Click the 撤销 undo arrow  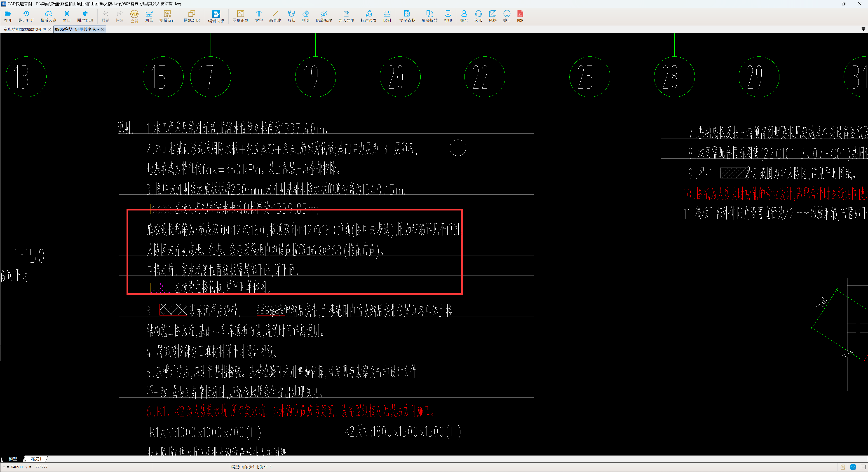pyautogui.click(x=106, y=16)
